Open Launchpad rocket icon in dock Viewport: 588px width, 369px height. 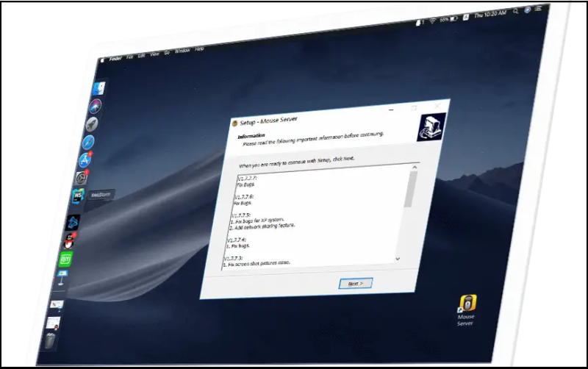(91, 123)
